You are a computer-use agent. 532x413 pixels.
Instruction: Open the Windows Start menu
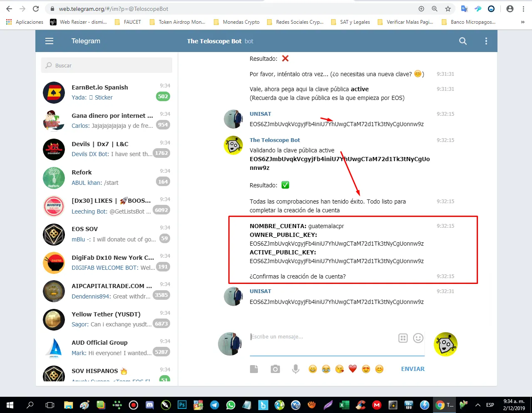[x=10, y=405]
